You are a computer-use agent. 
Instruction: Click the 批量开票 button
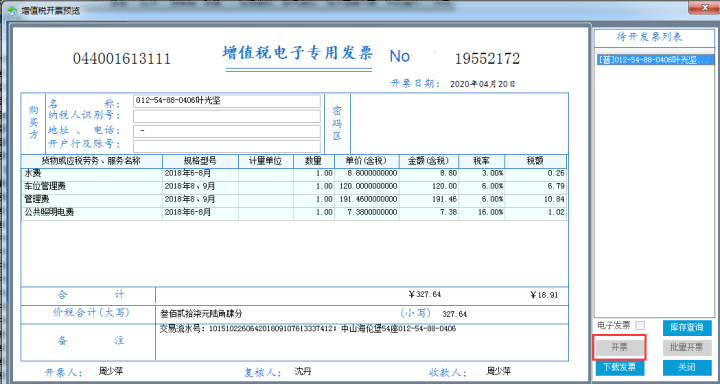pos(687,348)
